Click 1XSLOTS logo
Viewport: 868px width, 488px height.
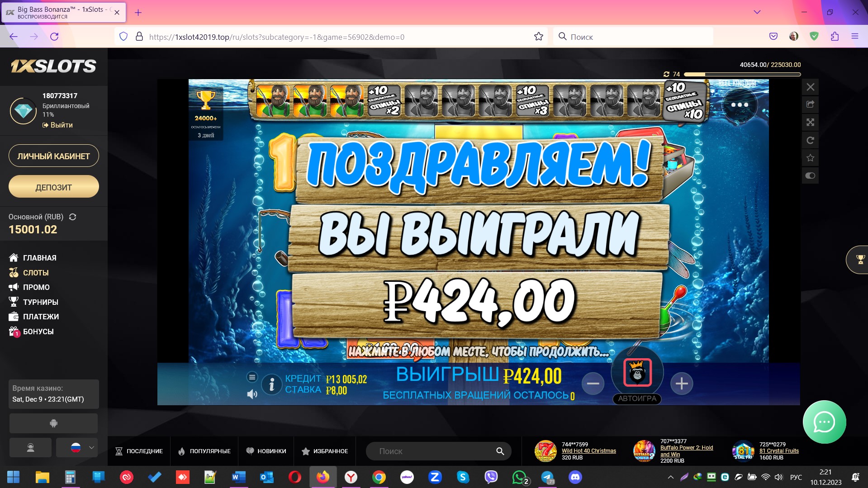(x=53, y=66)
